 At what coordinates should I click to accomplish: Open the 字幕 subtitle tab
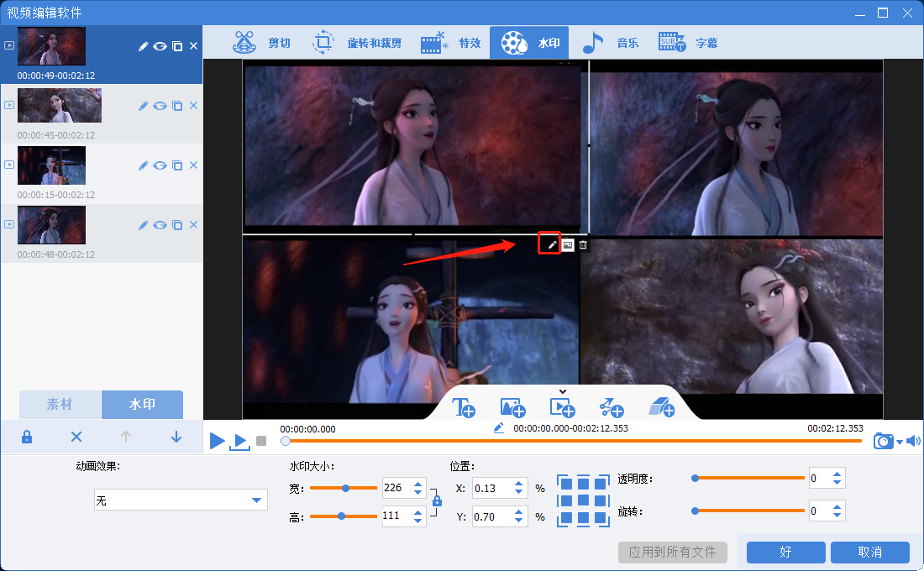point(688,43)
